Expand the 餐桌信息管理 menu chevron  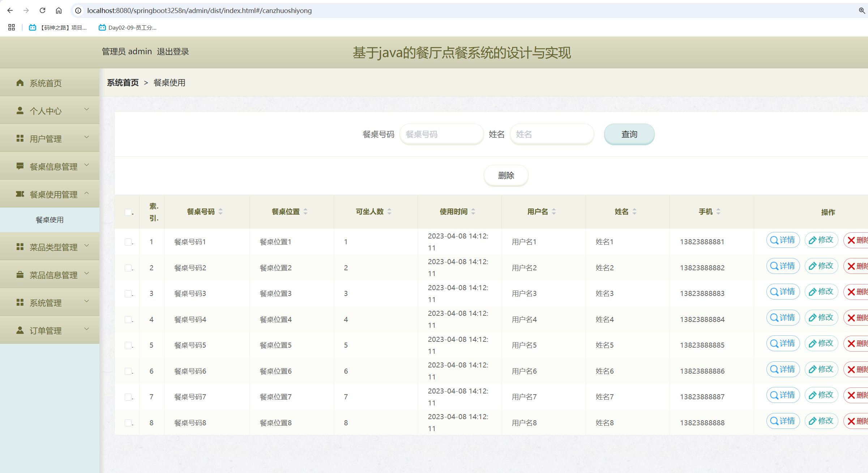click(x=86, y=165)
